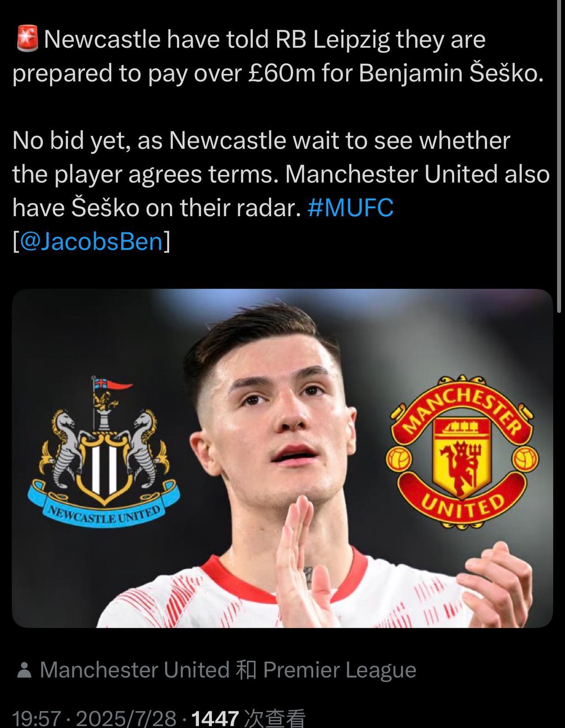Open tagged account Premier League

pyautogui.click(x=340, y=670)
